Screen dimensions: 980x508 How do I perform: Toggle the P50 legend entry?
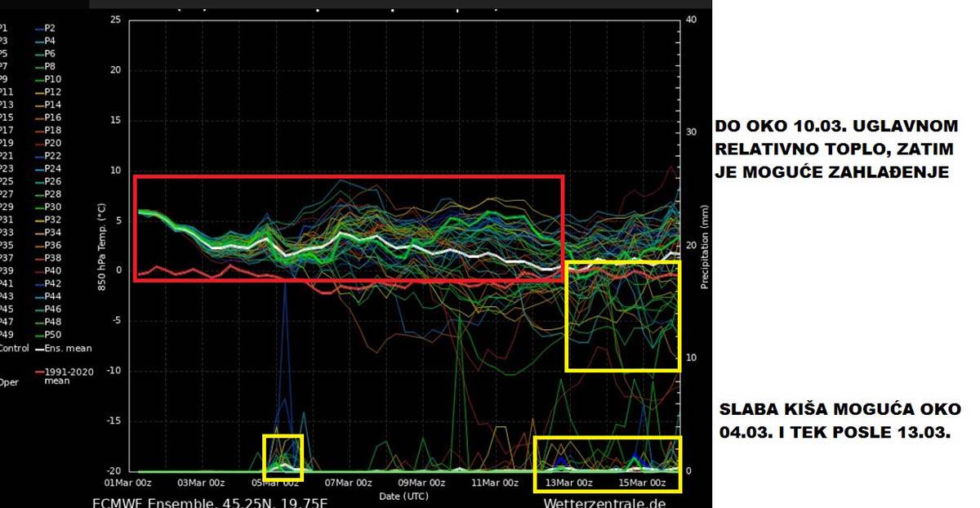pos(51,334)
